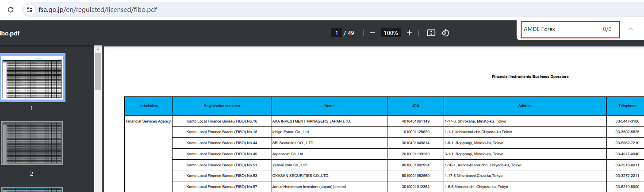This screenshot has height=192, width=644.
Task: Focus the find box containing AMDE Forex
Action: 560,29
